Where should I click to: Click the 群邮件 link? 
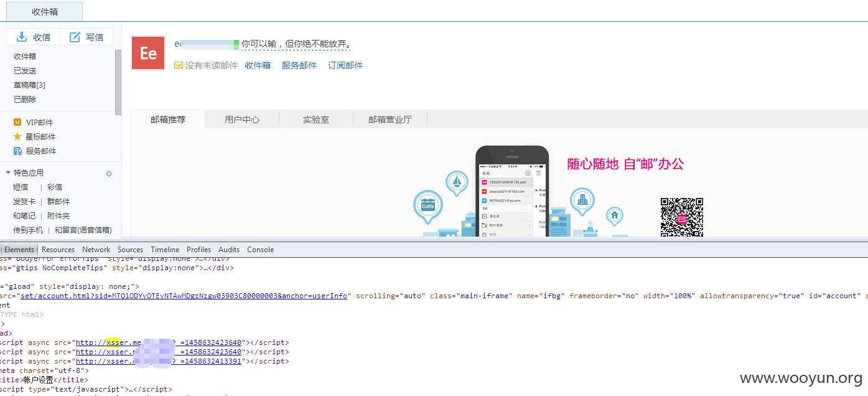(58, 201)
